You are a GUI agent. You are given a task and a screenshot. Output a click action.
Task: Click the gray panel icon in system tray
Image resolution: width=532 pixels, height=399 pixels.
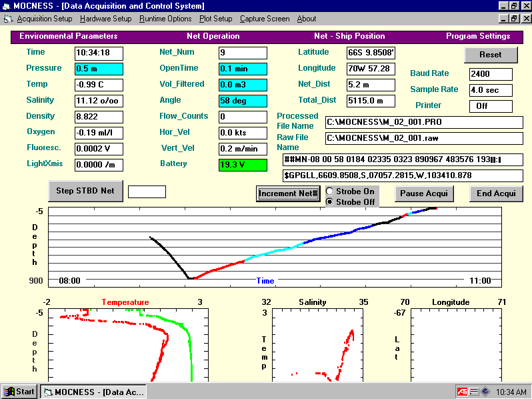pyautogui.click(x=474, y=392)
